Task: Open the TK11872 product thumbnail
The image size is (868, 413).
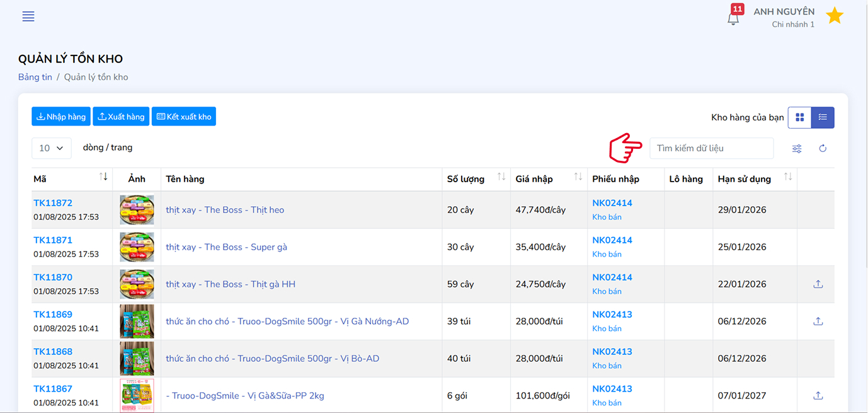Action: tap(137, 210)
